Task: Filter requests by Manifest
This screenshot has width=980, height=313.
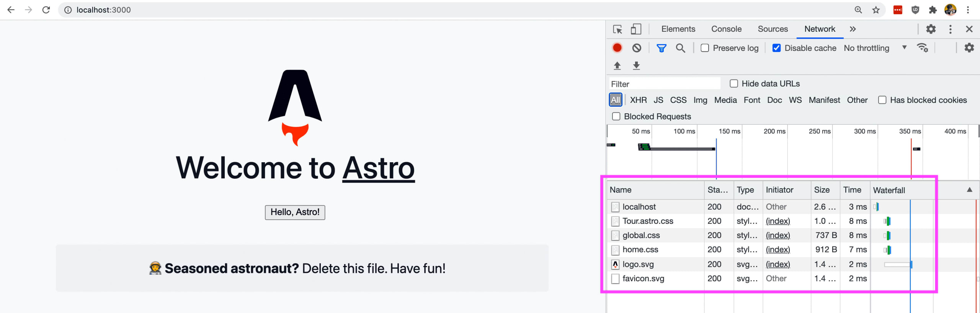Action: tap(824, 100)
